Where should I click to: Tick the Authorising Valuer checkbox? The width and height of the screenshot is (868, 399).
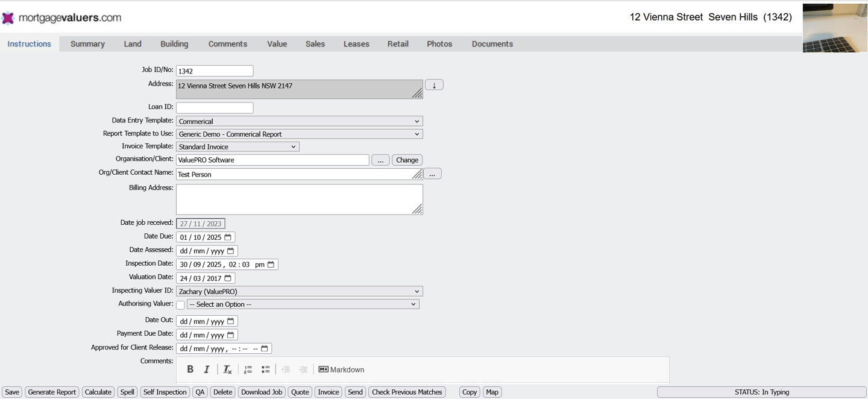pyautogui.click(x=180, y=305)
